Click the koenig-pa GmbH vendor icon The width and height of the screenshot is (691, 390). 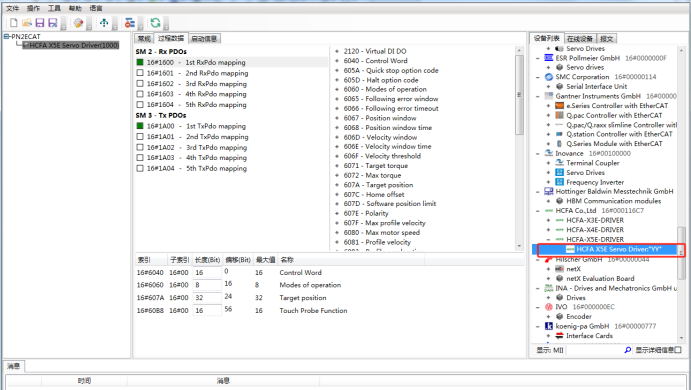pos(549,326)
